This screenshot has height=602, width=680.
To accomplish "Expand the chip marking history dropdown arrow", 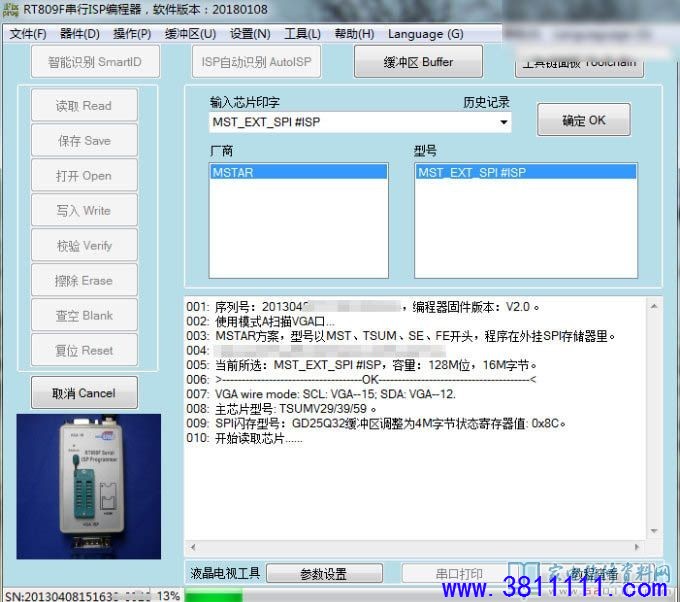I will pyautogui.click(x=503, y=122).
